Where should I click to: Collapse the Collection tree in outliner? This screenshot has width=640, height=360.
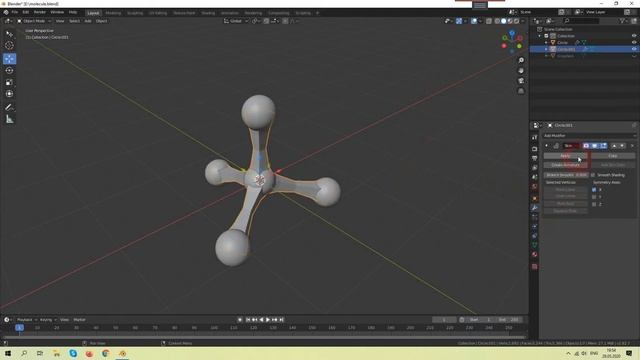(x=540, y=36)
